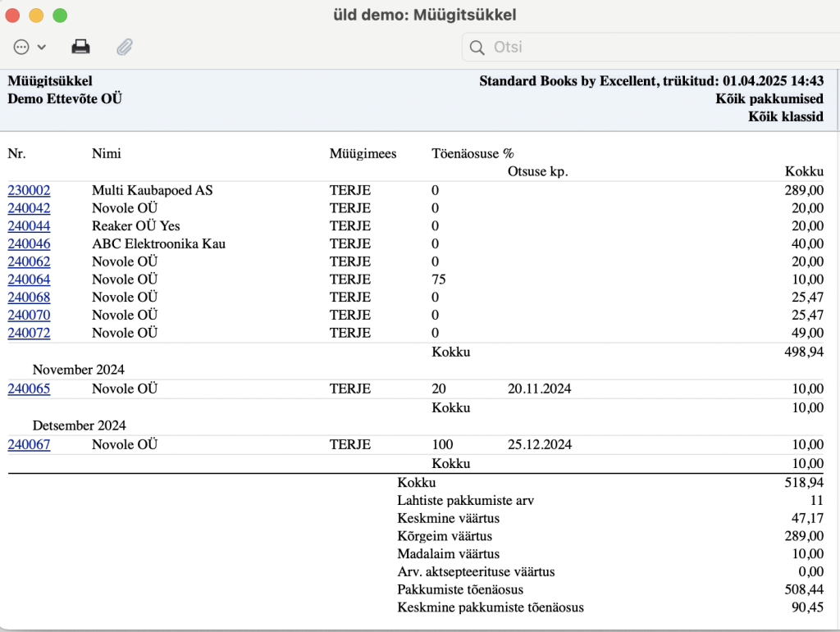
Task: Click the printer icon in the toolbar
Action: 80,47
